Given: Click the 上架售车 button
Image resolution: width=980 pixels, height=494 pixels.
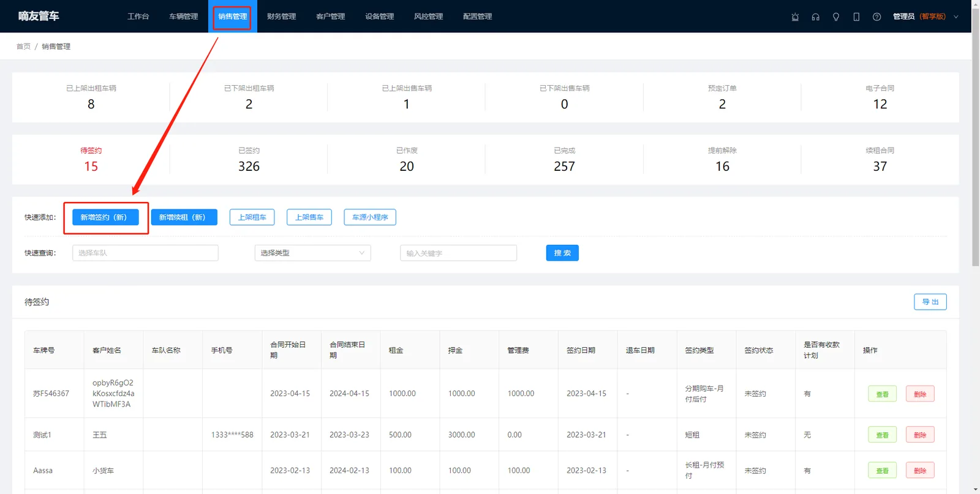Looking at the screenshot, I should pos(309,217).
